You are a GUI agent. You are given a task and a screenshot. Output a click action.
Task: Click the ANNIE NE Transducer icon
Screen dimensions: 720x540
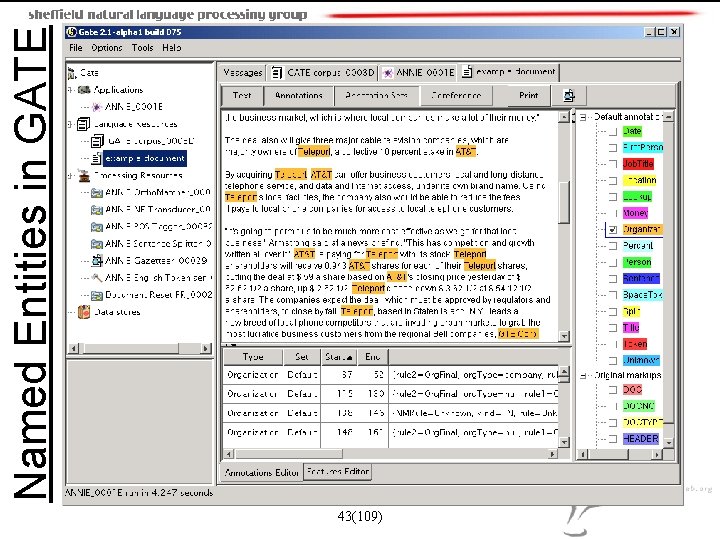pos(97,210)
